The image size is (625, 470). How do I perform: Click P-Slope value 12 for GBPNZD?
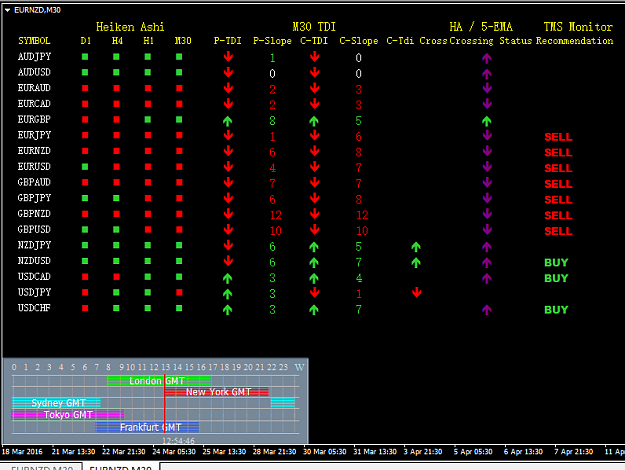click(x=276, y=215)
